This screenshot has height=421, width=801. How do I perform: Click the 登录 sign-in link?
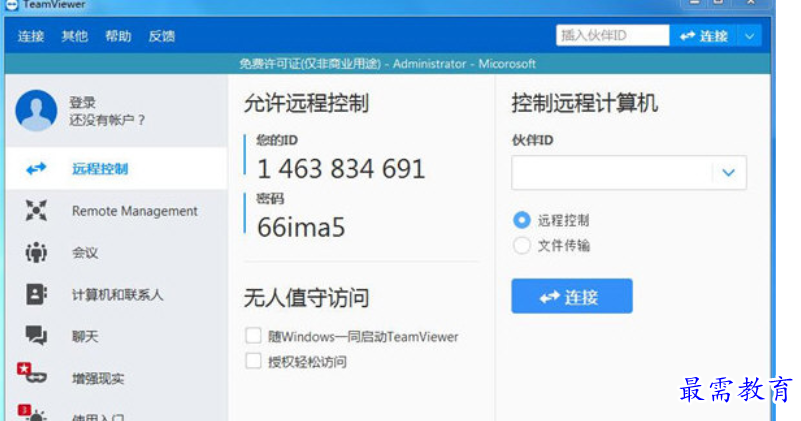(x=83, y=102)
